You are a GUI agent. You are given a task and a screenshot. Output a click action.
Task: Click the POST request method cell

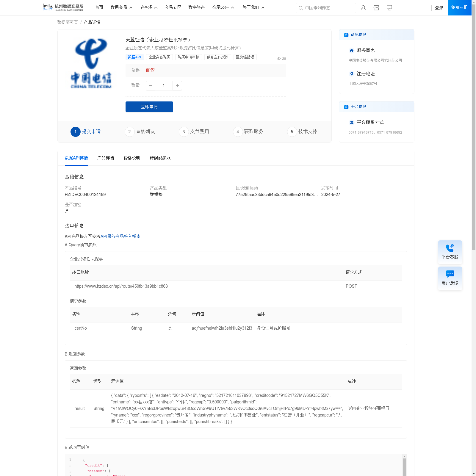(x=351, y=286)
